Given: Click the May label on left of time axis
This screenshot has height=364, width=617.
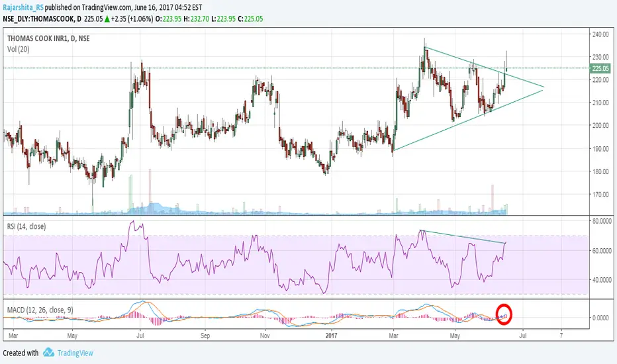Looking at the screenshot, I should (x=72, y=336).
